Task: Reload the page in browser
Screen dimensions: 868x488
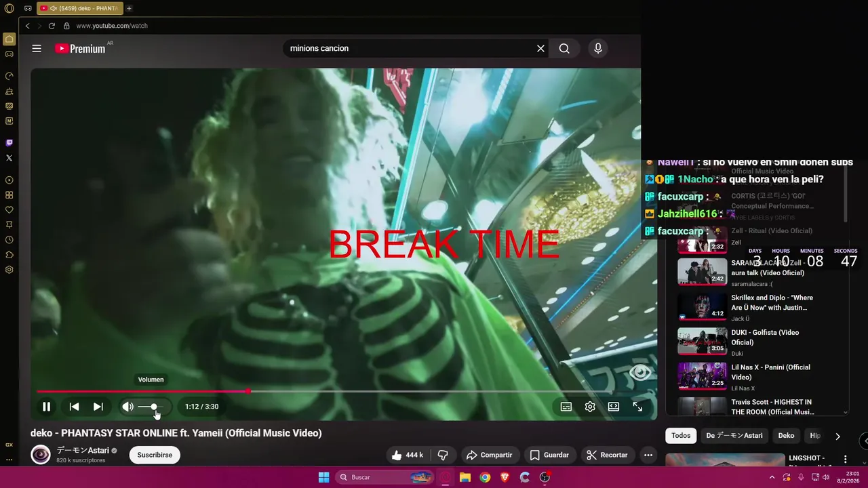Action: click(x=52, y=26)
